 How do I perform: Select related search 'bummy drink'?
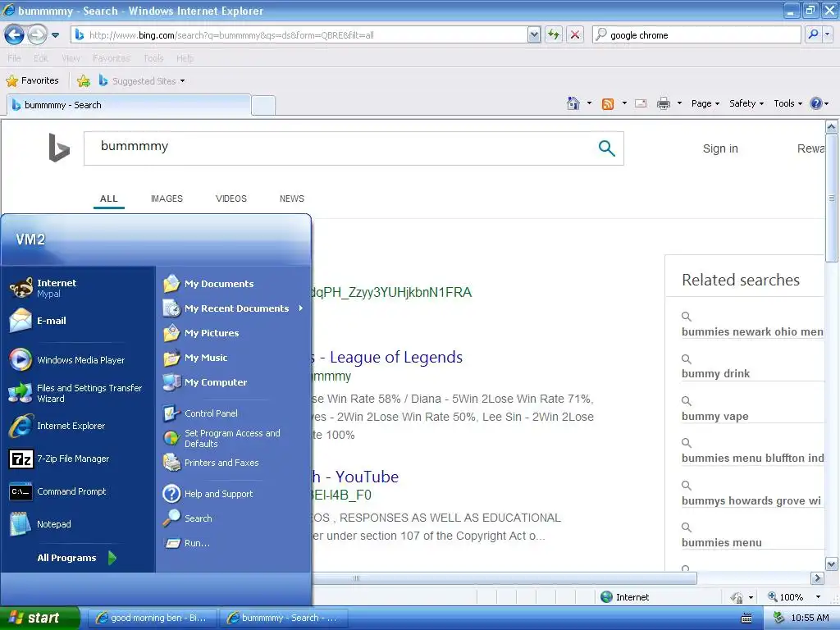click(715, 373)
